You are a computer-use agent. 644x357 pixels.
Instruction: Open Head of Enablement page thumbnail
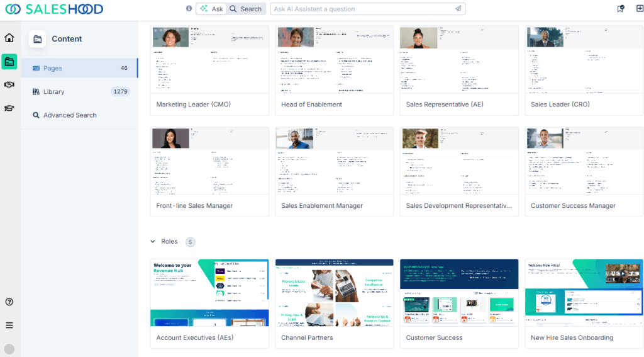click(x=335, y=60)
